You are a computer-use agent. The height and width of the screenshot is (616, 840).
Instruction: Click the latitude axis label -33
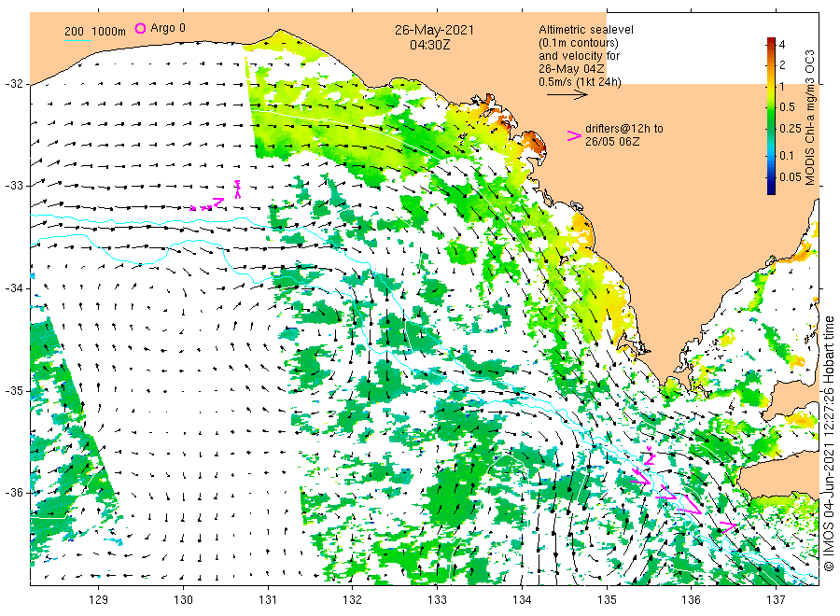[x=15, y=186]
